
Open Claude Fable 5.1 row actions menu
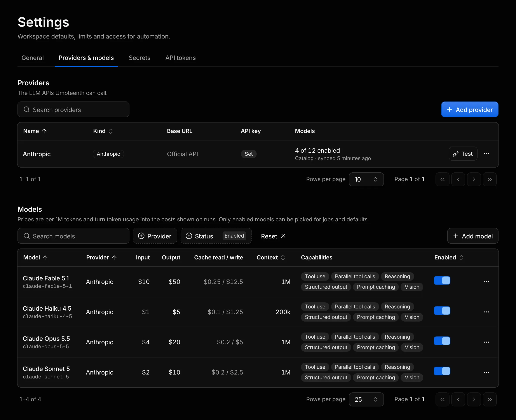pos(486,282)
